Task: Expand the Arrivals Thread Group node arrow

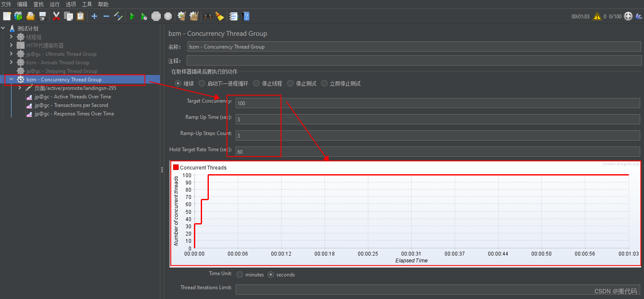Action: point(11,63)
